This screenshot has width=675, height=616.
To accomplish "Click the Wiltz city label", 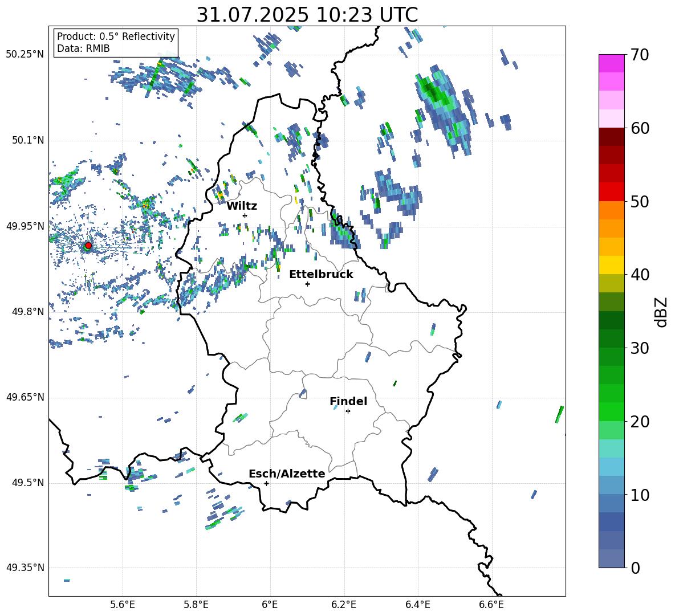I will click(x=242, y=206).
